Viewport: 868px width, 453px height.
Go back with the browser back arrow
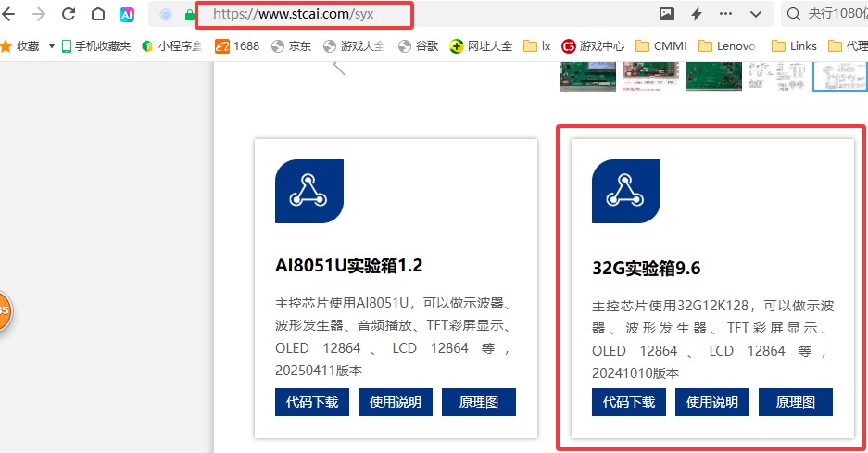8,14
